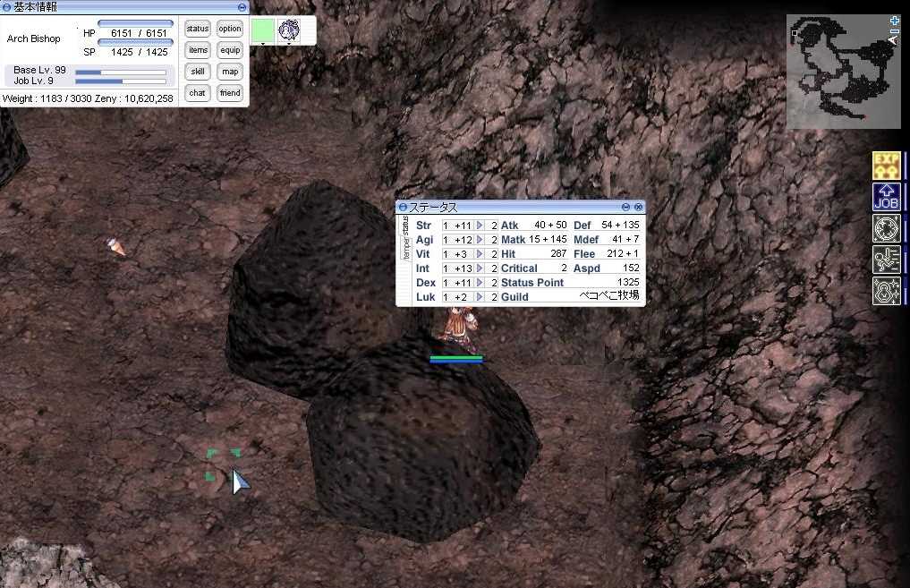Click the JOB exp boost buff icon
Screen dimensions: 910x588
click(886, 197)
